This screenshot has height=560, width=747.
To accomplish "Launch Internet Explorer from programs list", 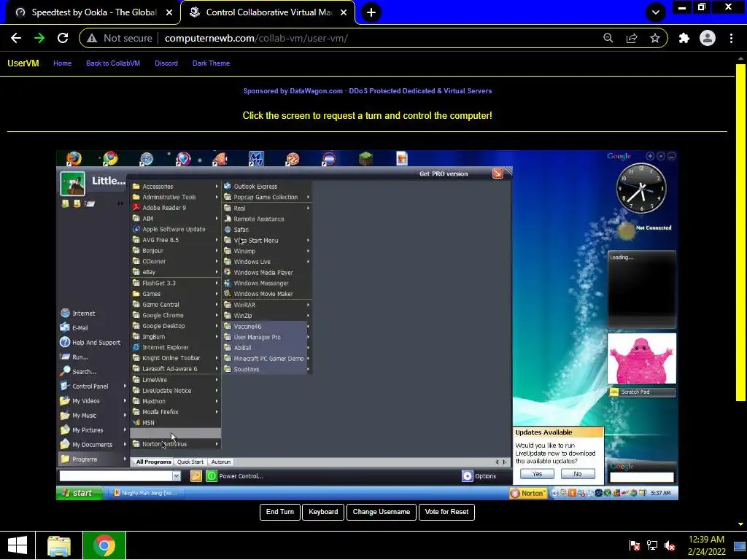I will pyautogui.click(x=165, y=347).
